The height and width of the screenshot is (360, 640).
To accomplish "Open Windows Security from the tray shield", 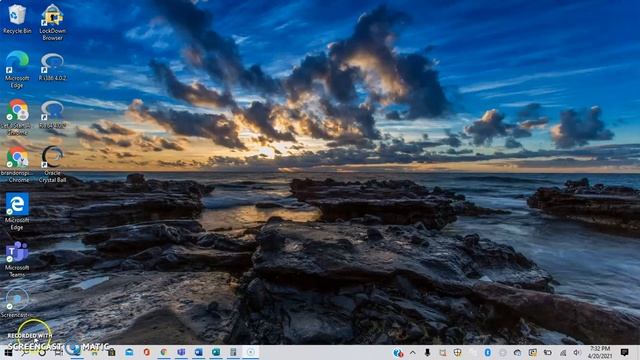I will tap(458, 353).
